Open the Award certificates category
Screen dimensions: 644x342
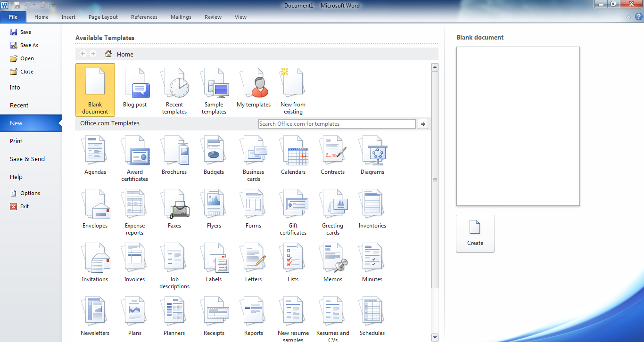point(135,158)
